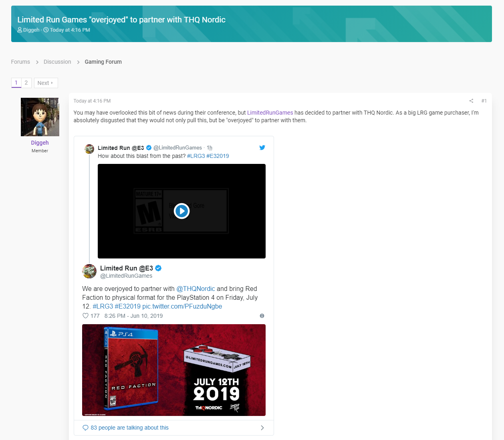The height and width of the screenshot is (440, 504).
Task: Open the 8:26 PM - Jun 10, 2019 timestamp
Action: click(x=133, y=316)
